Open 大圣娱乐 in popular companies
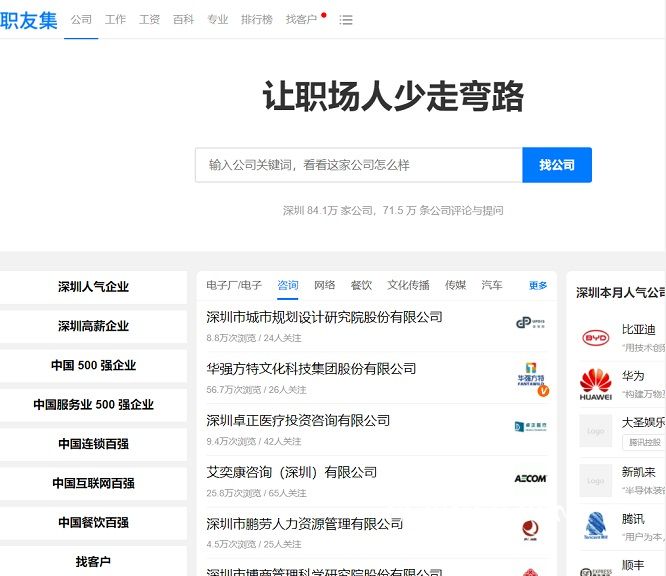Image resolution: width=666 pixels, height=576 pixels. pyautogui.click(x=643, y=422)
